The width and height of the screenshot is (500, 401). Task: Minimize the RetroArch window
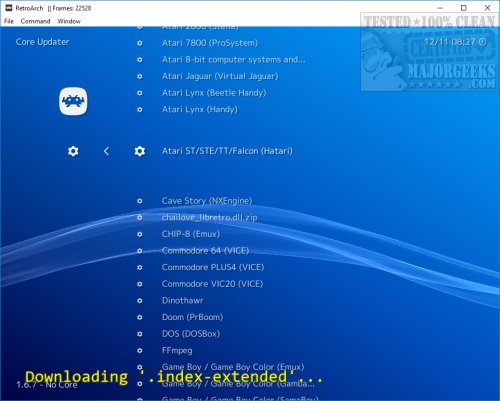(440, 8)
